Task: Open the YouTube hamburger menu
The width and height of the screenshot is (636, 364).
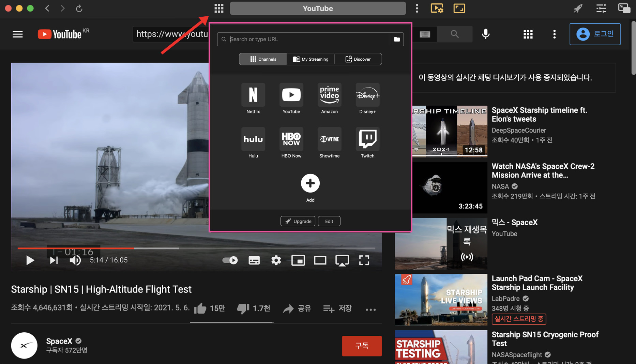Action: pos(18,34)
